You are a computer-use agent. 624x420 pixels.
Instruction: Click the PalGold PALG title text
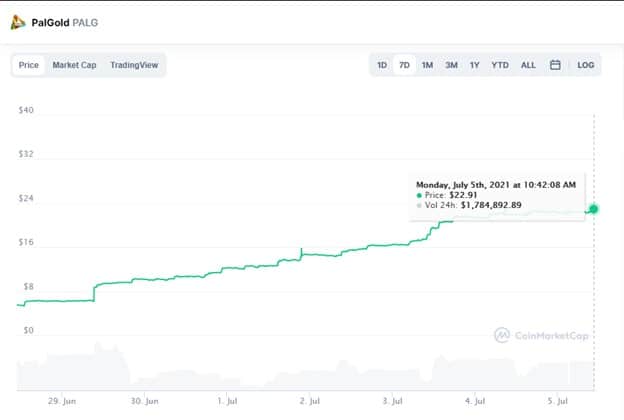click(x=64, y=23)
